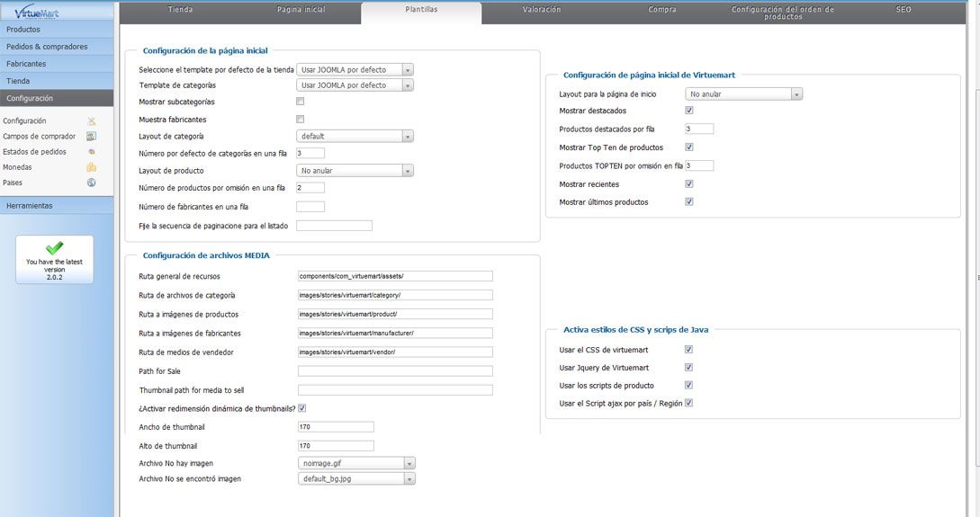Open the Tienda sidebar menu
Screen dimensions: 980x517
coord(57,81)
